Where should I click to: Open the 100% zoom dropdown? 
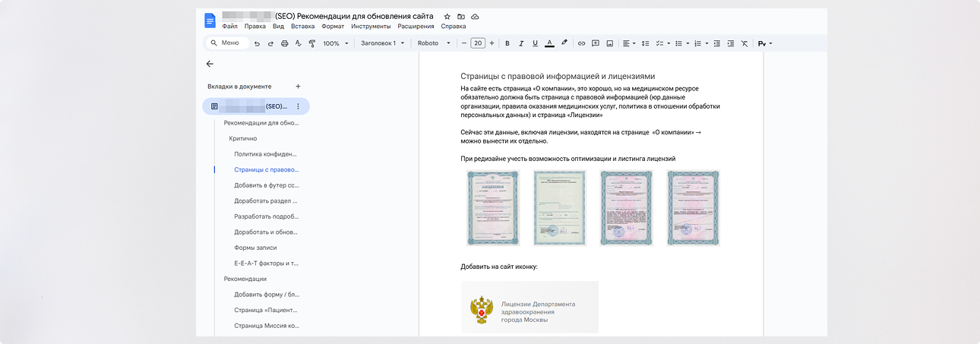(x=336, y=43)
